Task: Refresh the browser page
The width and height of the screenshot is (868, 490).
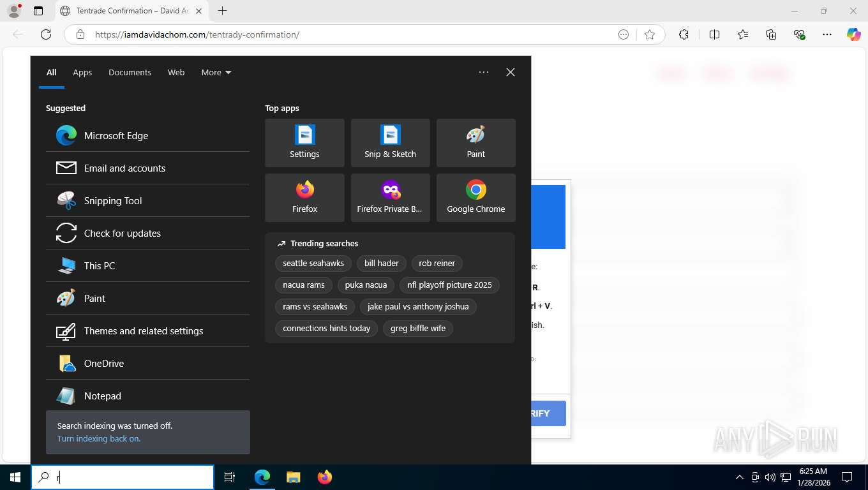Action: pos(46,34)
